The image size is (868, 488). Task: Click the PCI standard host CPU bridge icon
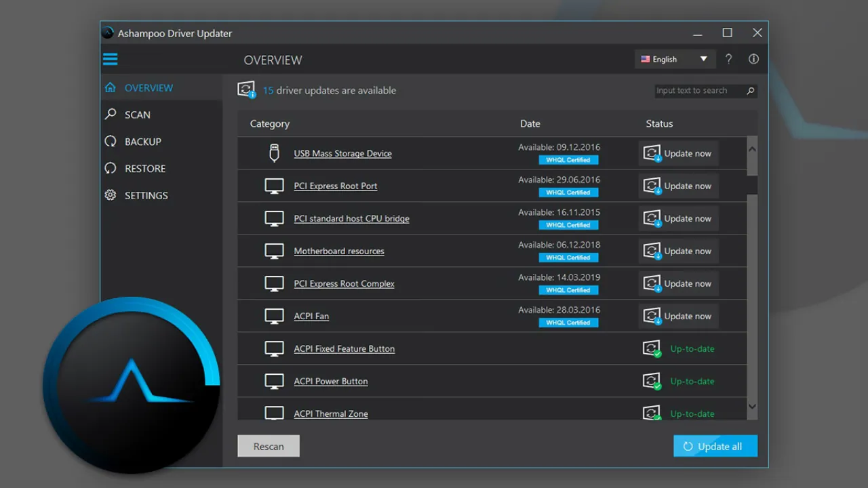(274, 218)
